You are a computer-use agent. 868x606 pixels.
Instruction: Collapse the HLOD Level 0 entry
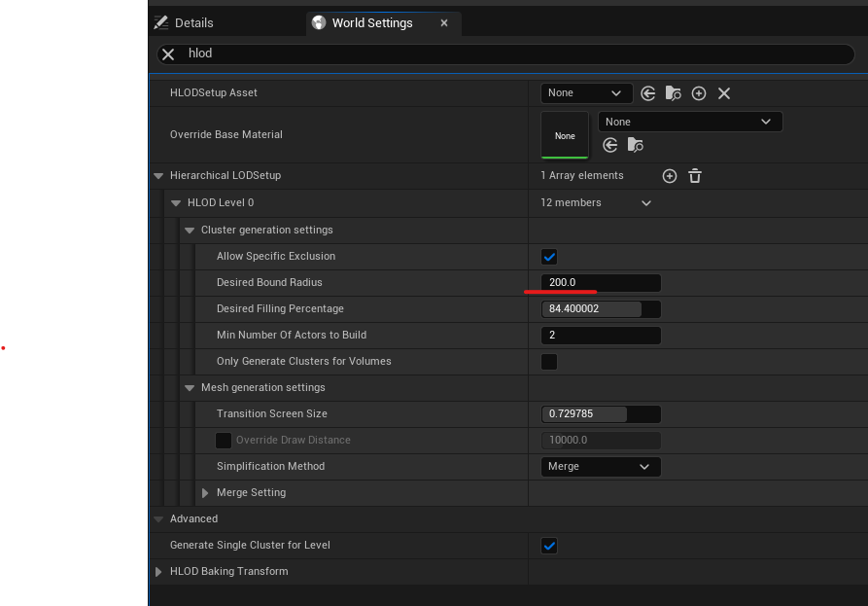click(x=176, y=203)
